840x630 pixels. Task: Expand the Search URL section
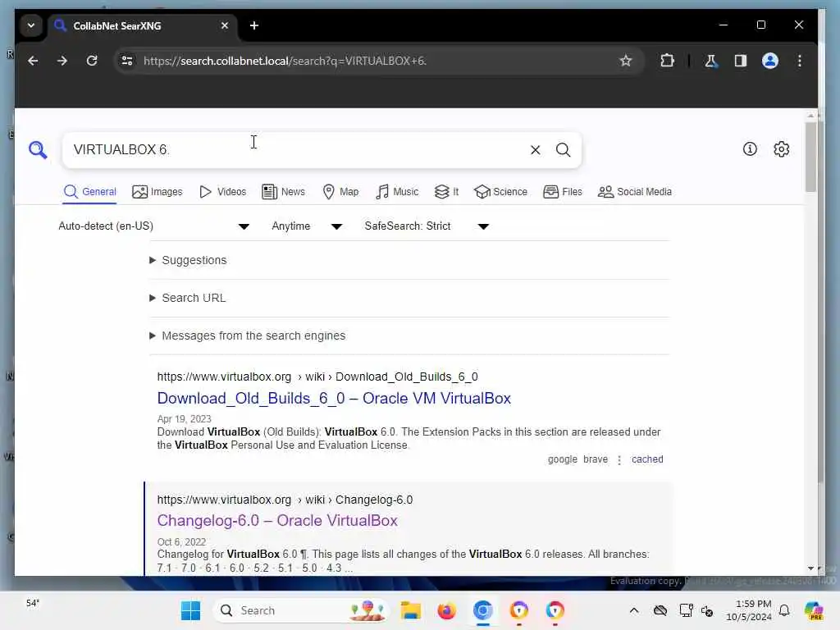click(x=194, y=298)
